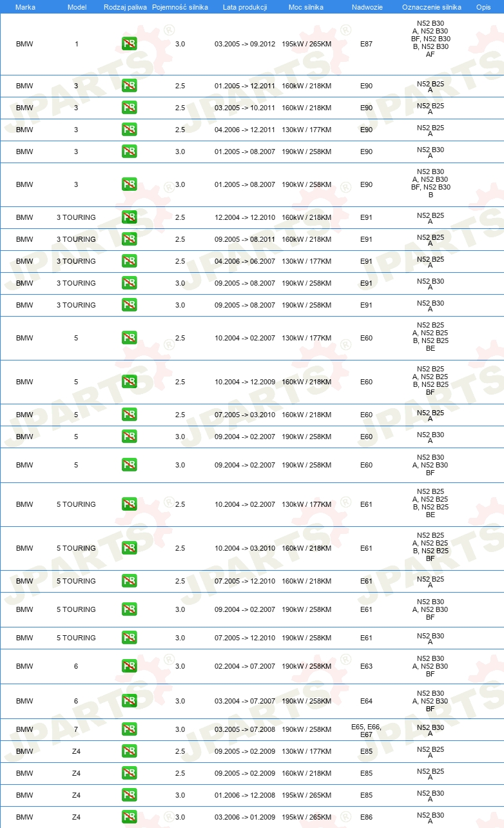504x828 pixels.
Task: Select date range 10.2004 -> 12.2009
Action: click(245, 382)
